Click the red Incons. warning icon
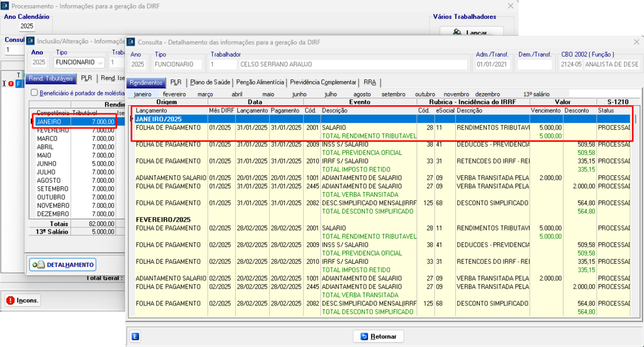The image size is (644, 347). coord(11,300)
